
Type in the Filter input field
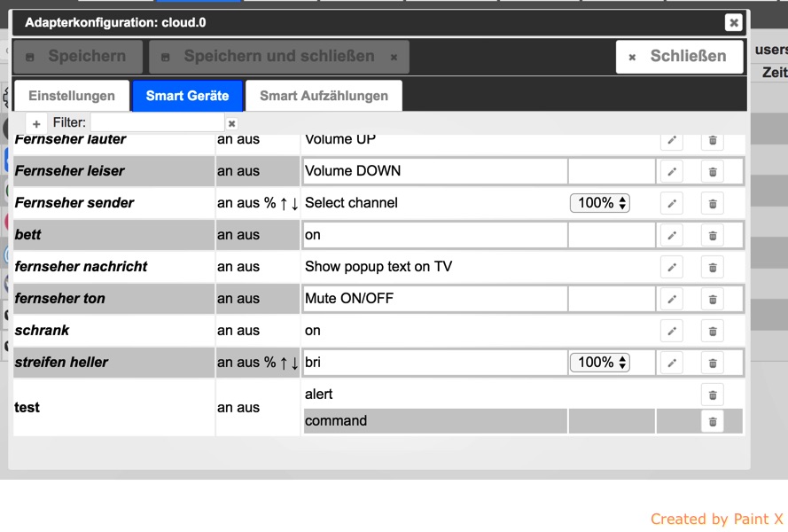click(x=157, y=123)
